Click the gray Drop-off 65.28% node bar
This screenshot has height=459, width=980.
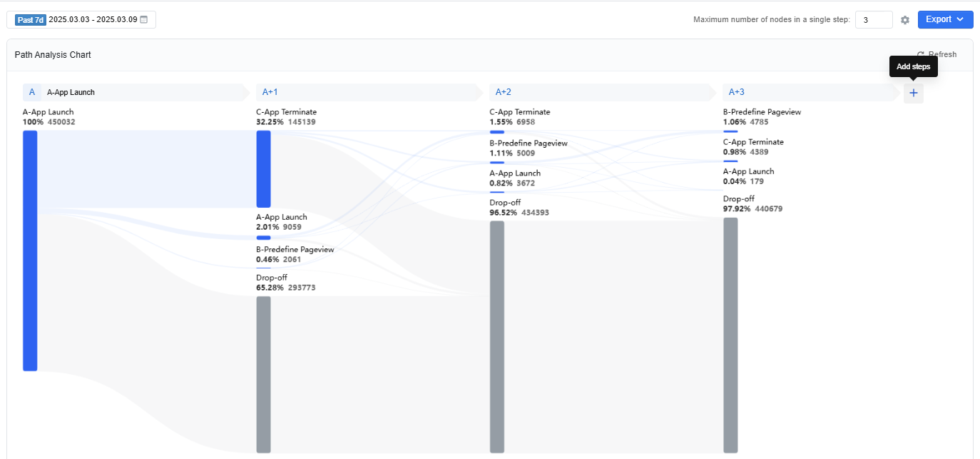pos(263,374)
